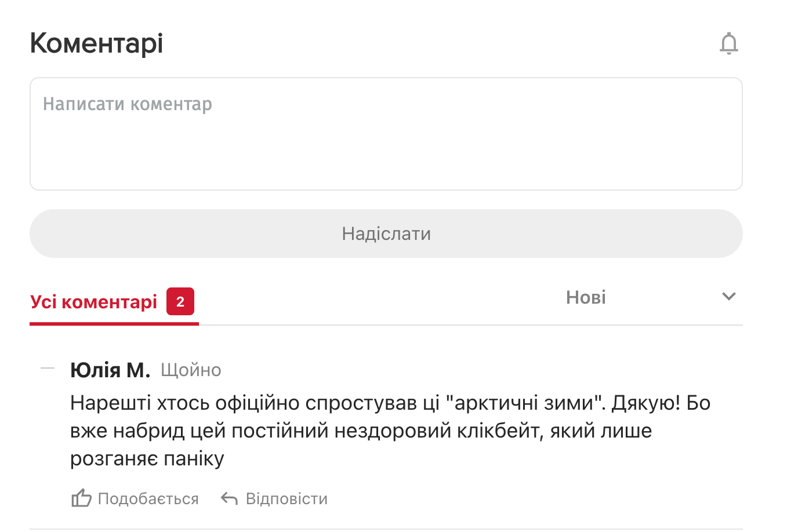Click the Подобається label
This screenshot has width=798, height=532.
point(148,499)
